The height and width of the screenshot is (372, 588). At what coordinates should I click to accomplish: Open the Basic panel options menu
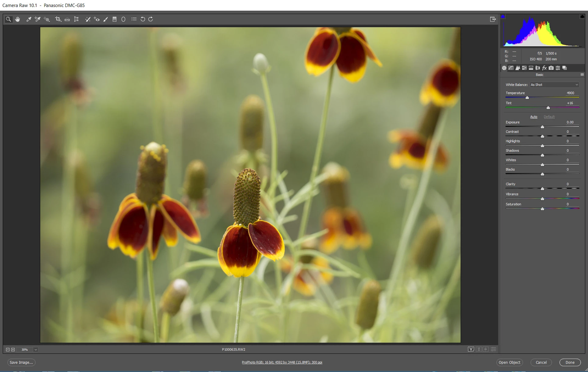(x=582, y=75)
